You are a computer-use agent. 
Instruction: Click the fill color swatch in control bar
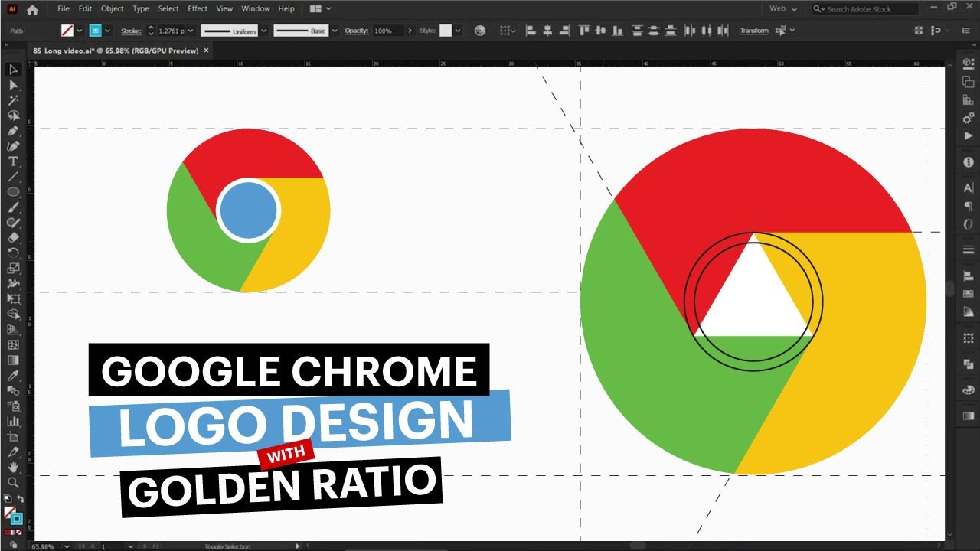click(67, 31)
